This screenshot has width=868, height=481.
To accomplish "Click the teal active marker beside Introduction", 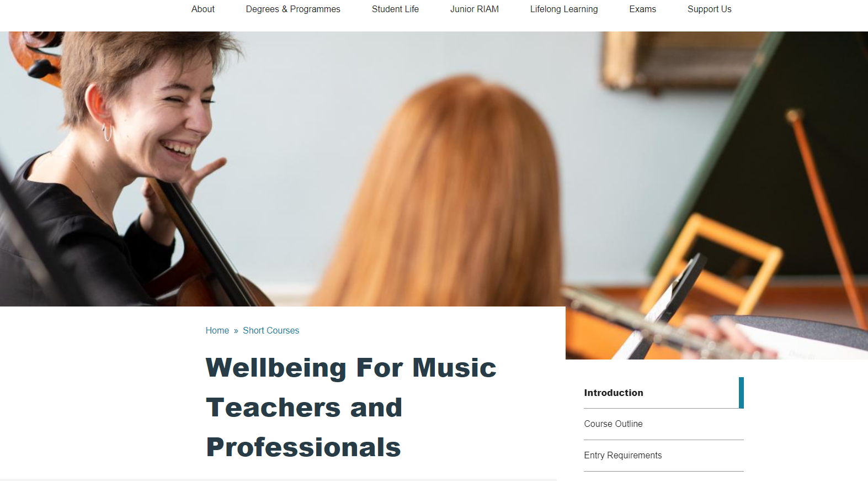I will (741, 393).
